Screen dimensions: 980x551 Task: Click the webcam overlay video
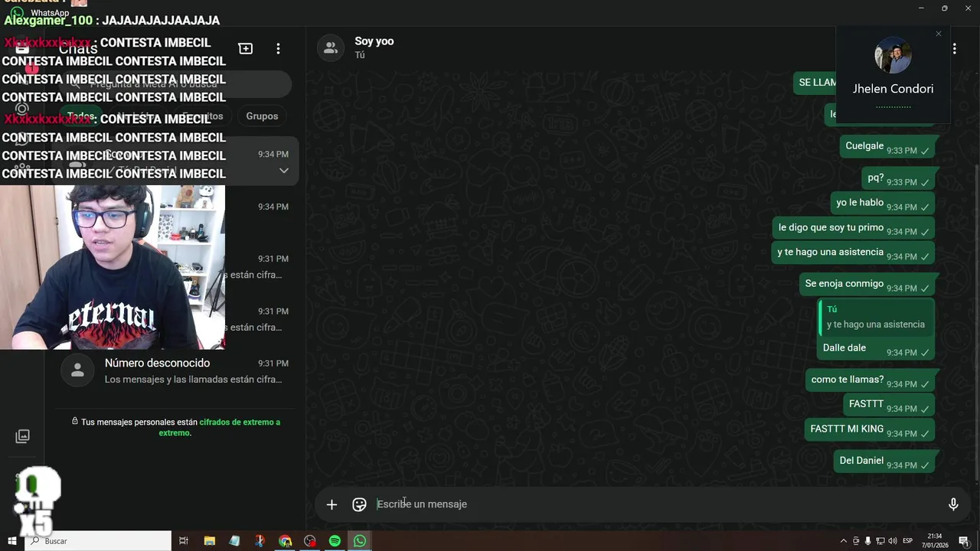113,267
